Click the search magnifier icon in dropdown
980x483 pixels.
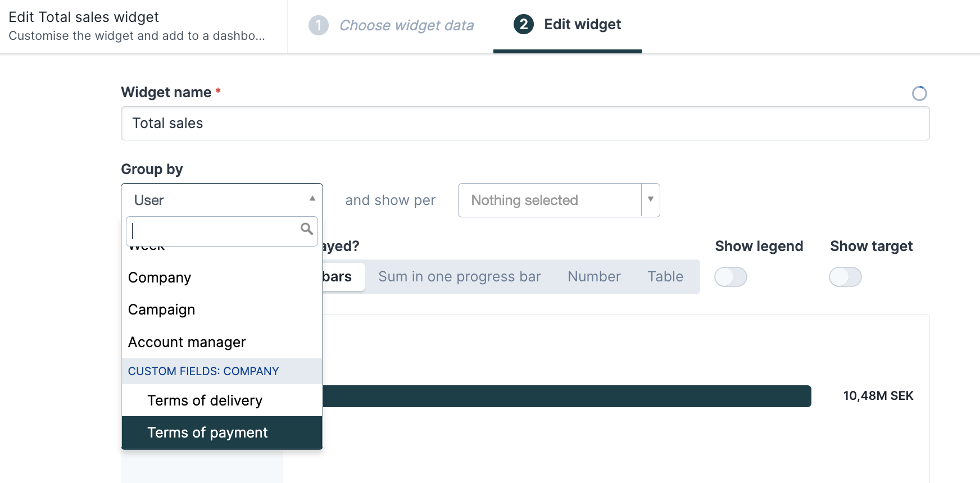306,229
